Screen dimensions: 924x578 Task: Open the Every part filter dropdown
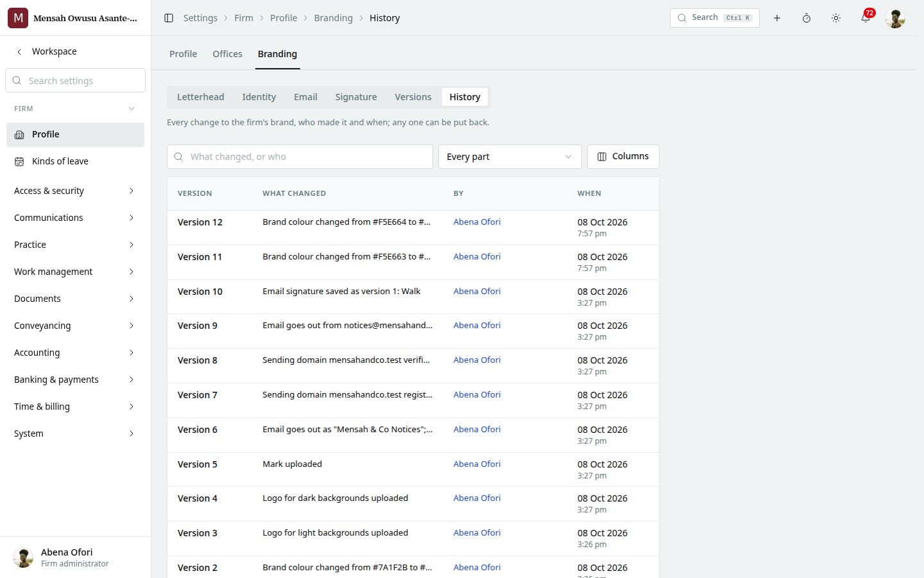[509, 157]
